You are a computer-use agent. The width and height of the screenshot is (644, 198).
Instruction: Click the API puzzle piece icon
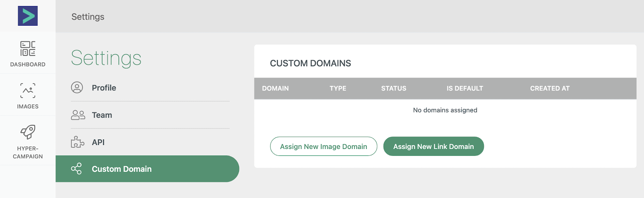[x=77, y=142]
